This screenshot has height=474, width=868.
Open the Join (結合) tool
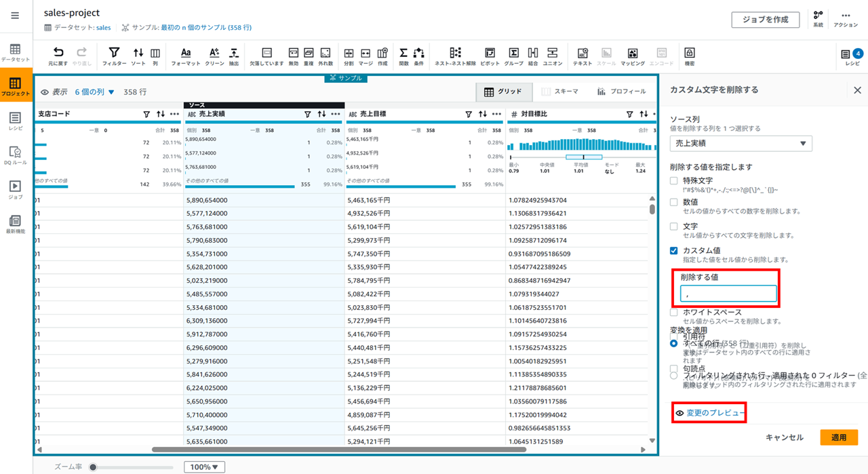[533, 56]
